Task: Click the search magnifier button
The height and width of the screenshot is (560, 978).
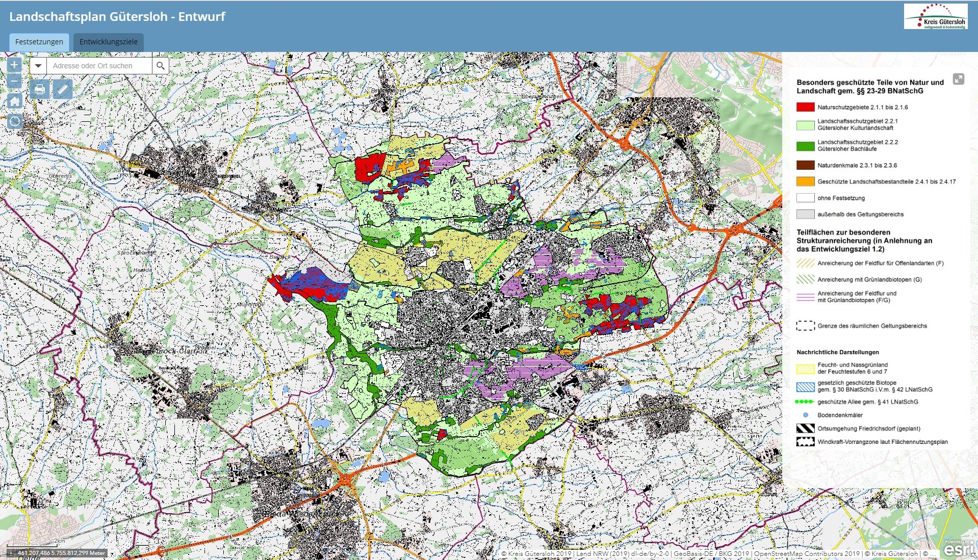Action: (x=160, y=66)
